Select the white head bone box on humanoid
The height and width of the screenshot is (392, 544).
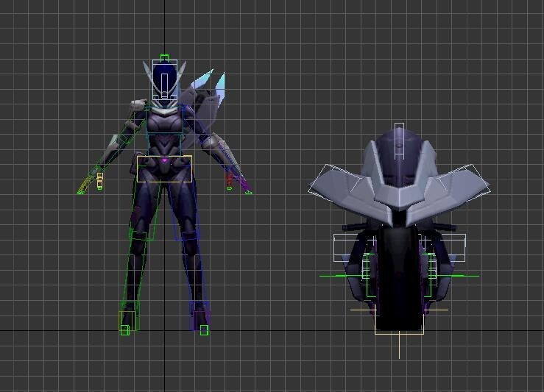click(165, 78)
